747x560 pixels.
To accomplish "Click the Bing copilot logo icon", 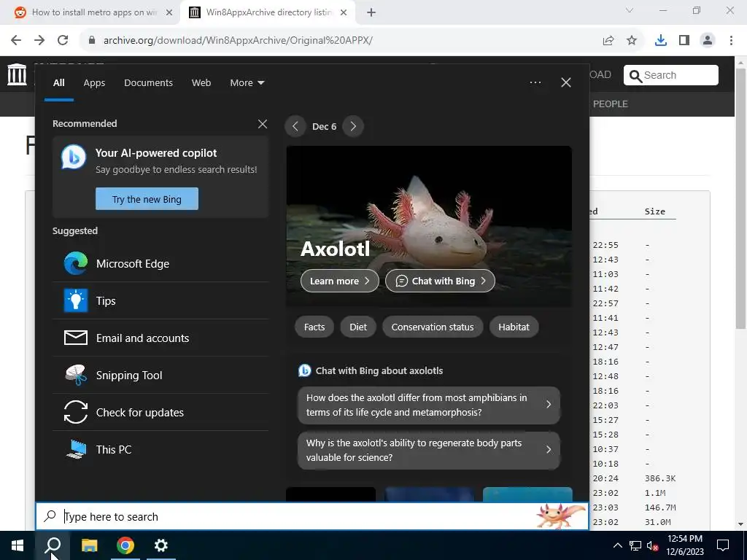I will (74, 157).
